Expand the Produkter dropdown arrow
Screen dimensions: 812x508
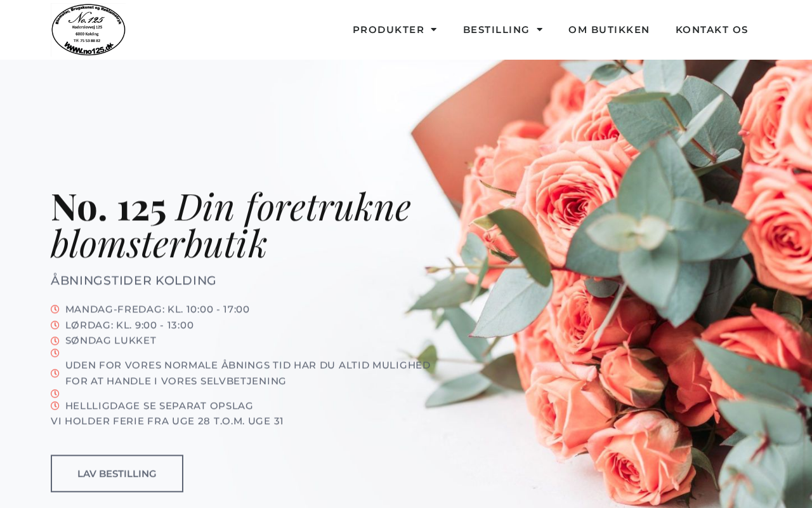click(434, 30)
